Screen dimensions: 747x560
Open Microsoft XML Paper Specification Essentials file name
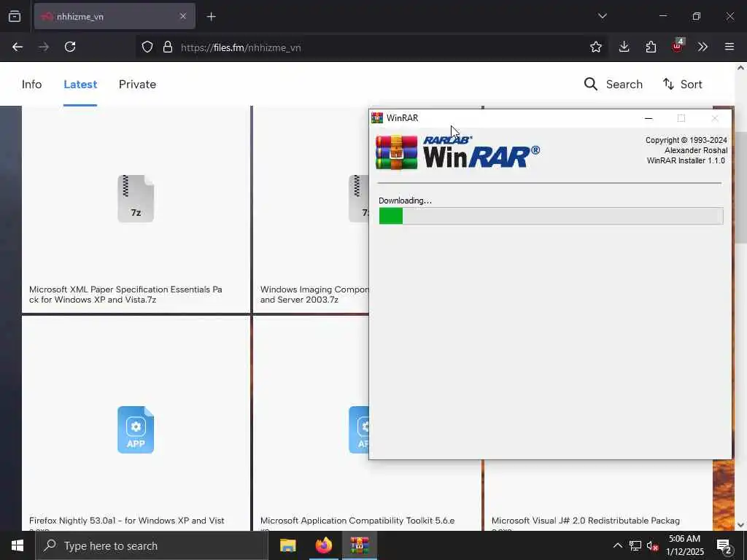click(x=125, y=295)
